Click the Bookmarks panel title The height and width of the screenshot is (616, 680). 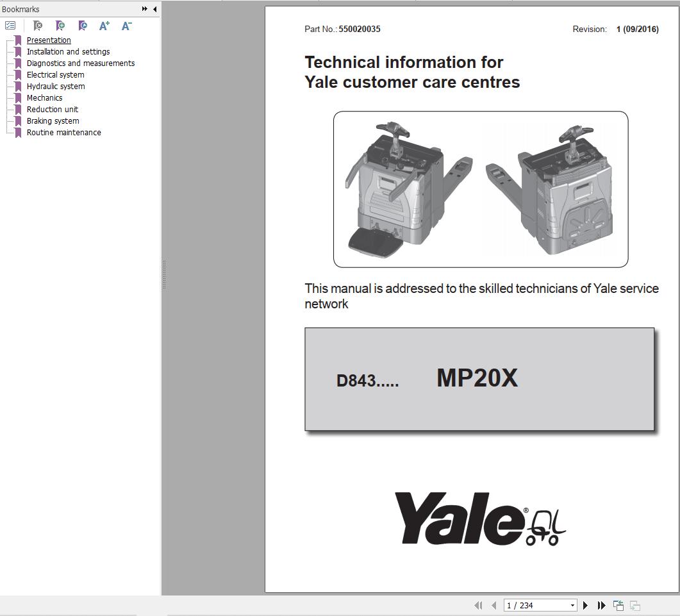click(x=21, y=9)
